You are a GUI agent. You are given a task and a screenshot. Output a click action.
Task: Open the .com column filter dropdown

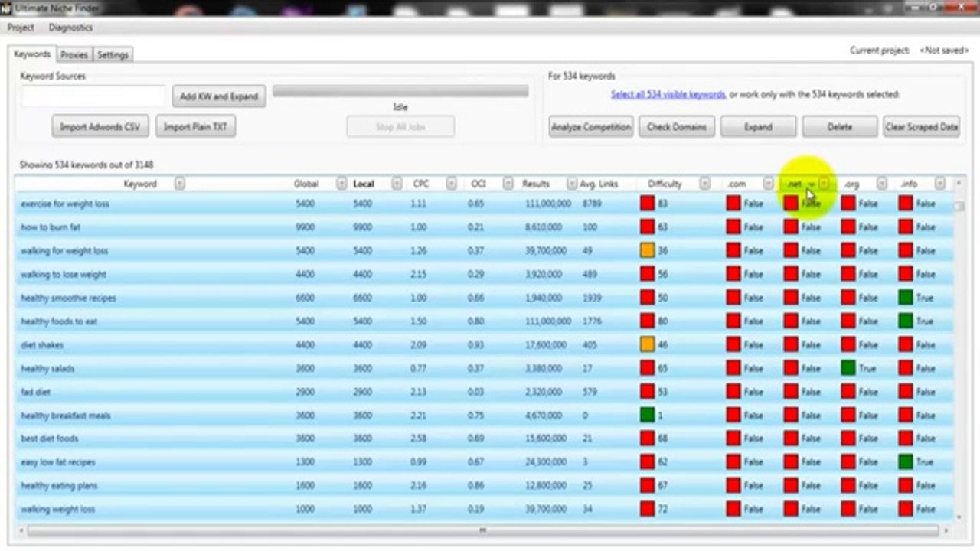pyautogui.click(x=768, y=184)
